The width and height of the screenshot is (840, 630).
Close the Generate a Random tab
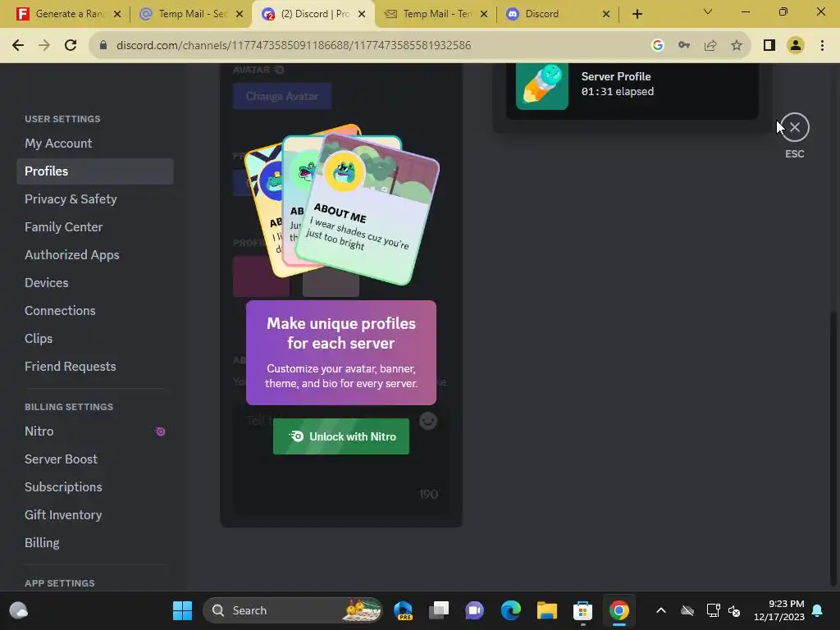(x=117, y=14)
